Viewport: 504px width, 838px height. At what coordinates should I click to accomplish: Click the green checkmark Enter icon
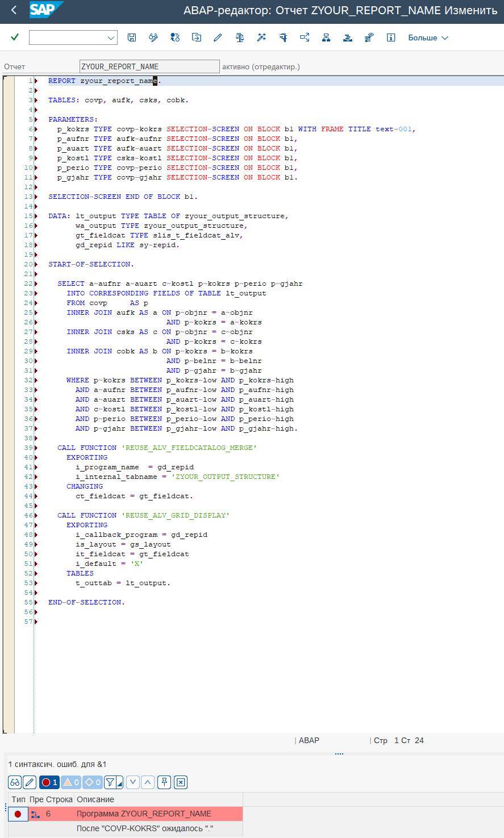15,37
